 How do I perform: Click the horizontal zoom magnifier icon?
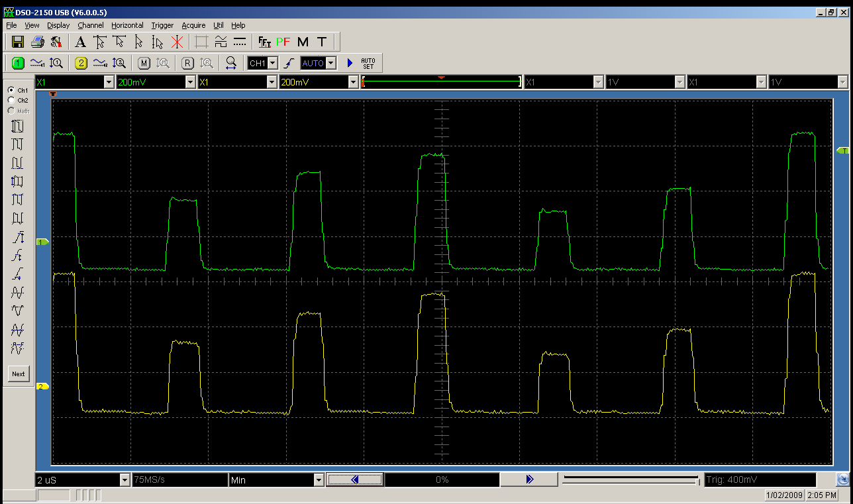coord(230,63)
